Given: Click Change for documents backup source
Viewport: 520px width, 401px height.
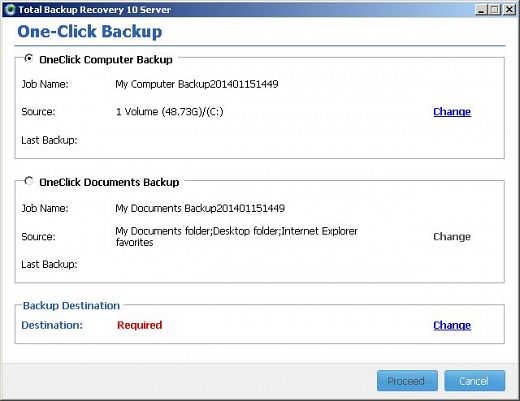Looking at the screenshot, I should (x=452, y=236).
